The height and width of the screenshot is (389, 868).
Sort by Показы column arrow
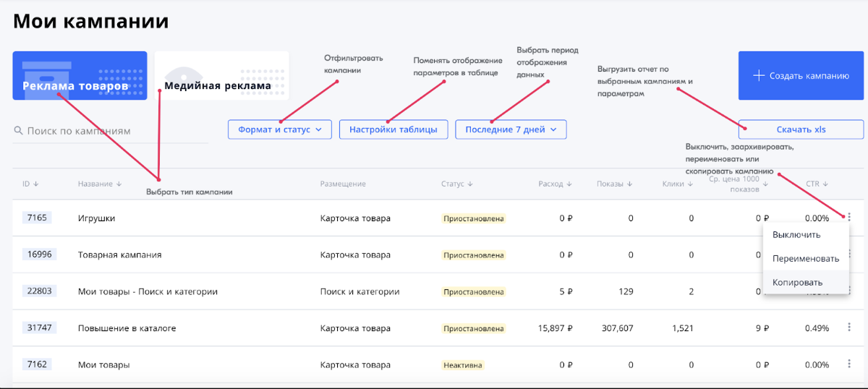(630, 184)
